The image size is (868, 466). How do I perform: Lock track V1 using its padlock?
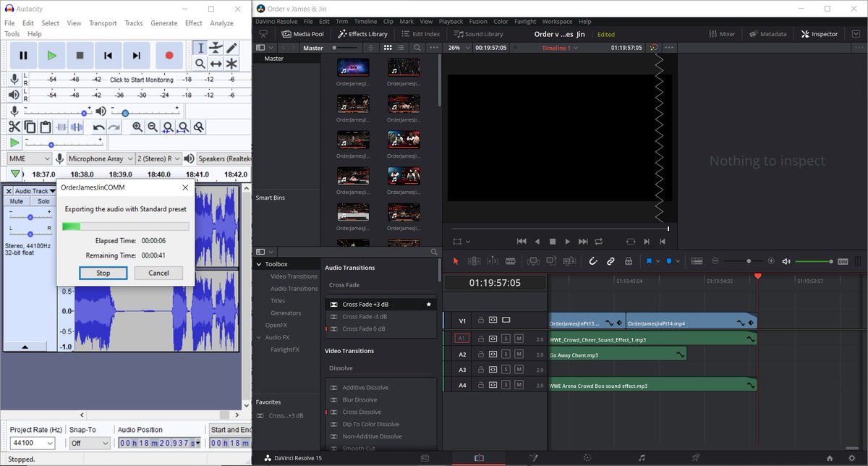(480, 320)
